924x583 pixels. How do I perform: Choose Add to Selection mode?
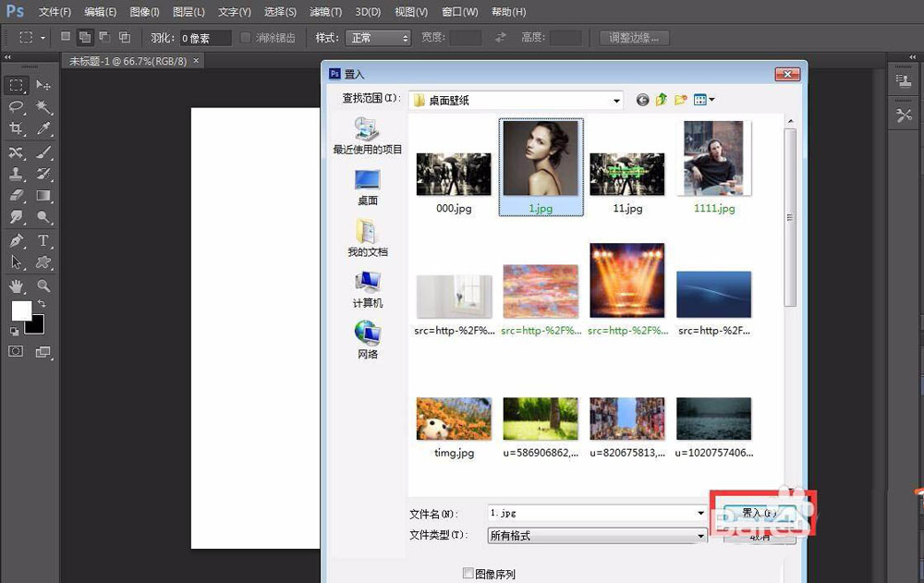coord(85,37)
